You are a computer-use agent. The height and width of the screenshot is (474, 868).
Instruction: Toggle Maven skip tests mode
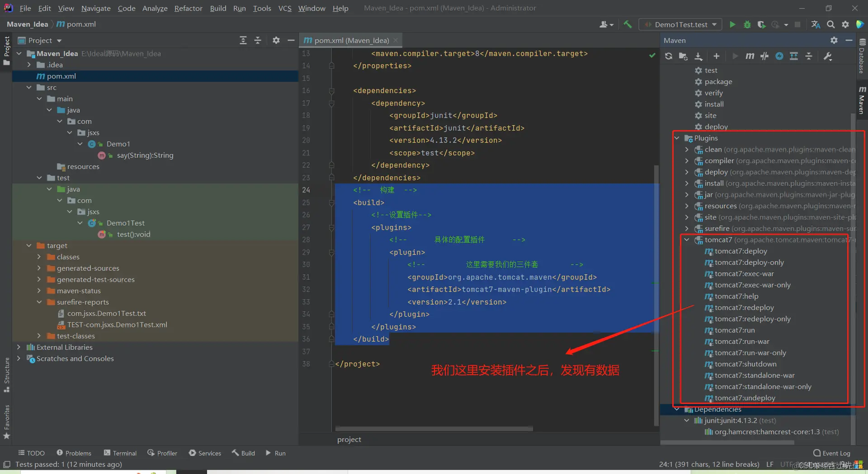pos(779,56)
